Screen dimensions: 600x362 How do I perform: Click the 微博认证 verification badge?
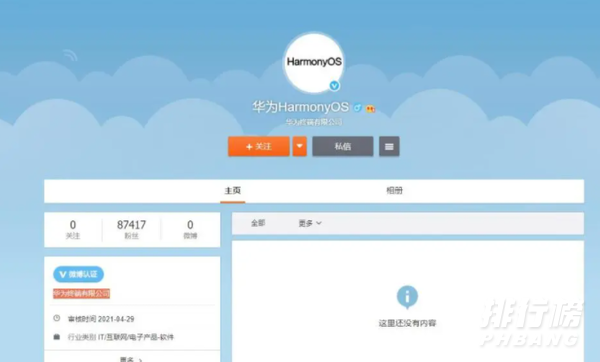pyautogui.click(x=78, y=274)
